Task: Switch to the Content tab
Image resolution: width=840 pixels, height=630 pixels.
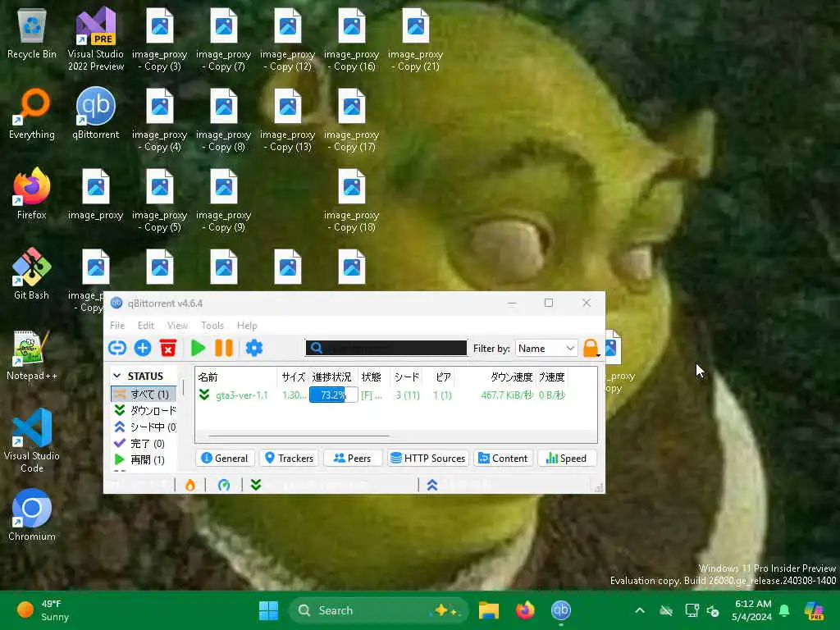Action: [503, 459]
